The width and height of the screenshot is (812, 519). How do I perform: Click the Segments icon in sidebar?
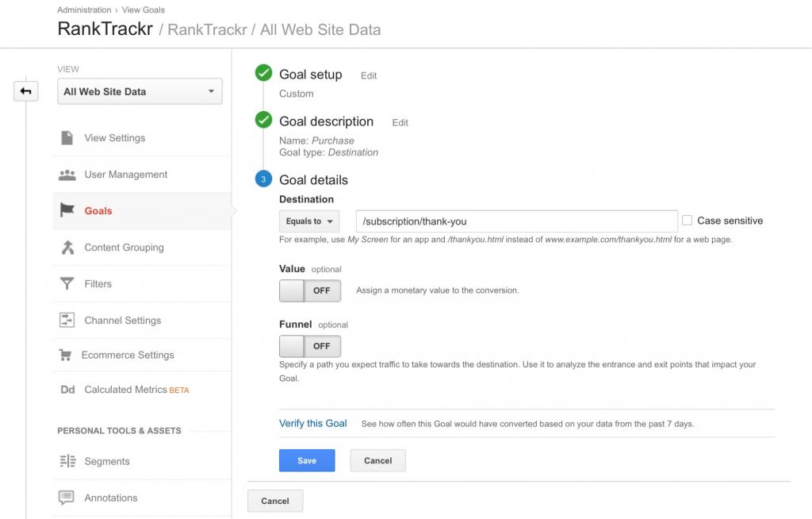click(x=67, y=461)
